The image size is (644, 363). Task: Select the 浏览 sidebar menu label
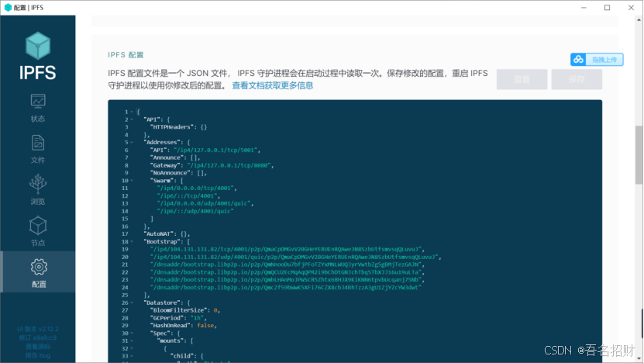38,202
